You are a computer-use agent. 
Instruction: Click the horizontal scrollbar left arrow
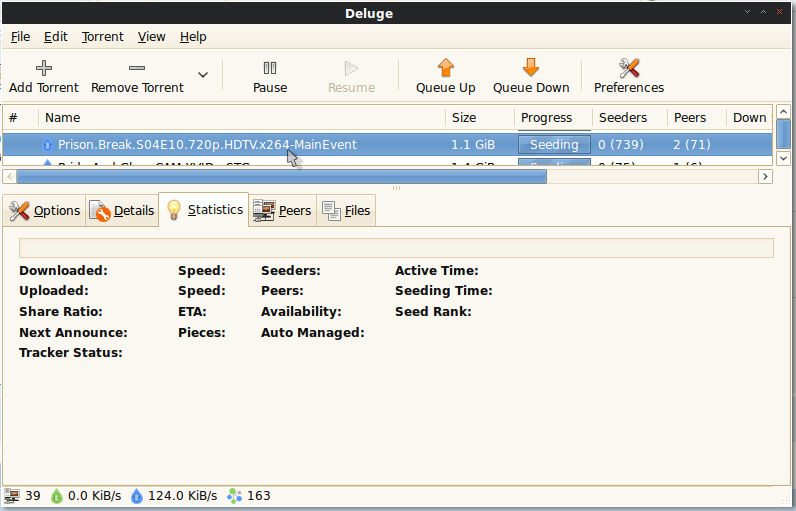(10, 177)
